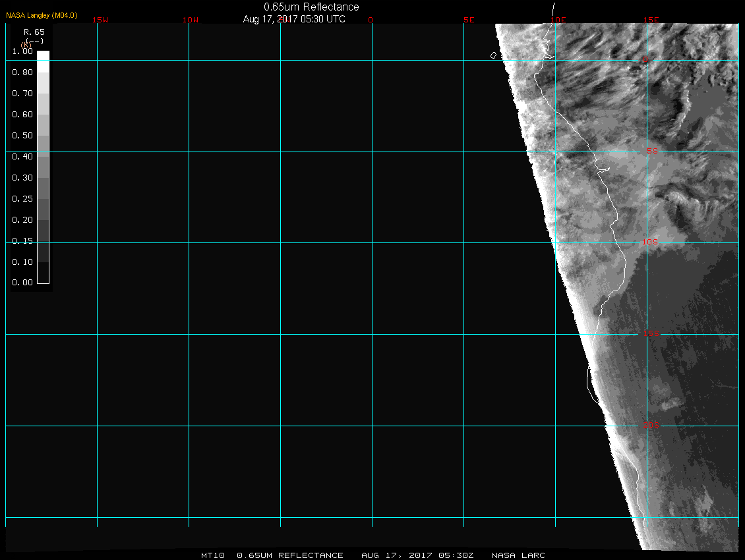Click the '10W' longitude label
The height and width of the screenshot is (560, 745).
coord(191,20)
